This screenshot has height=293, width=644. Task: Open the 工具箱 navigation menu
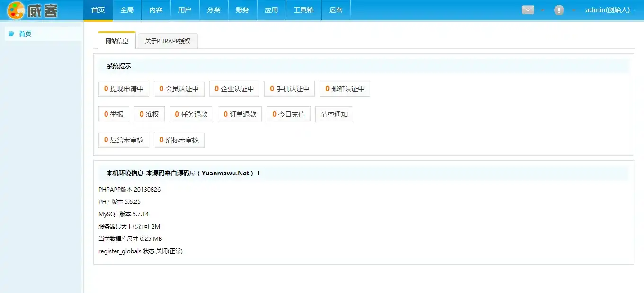coord(304,10)
